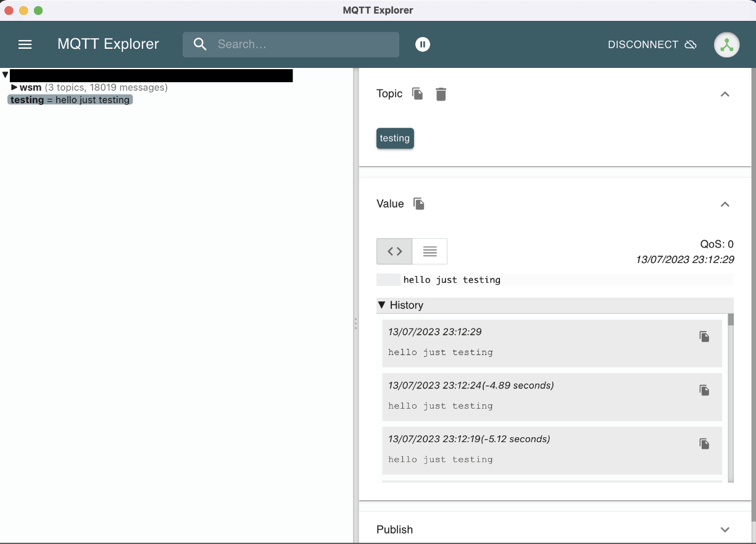This screenshot has height=544, width=756.
Task: Delete the testing topic using trash icon
Action: pyautogui.click(x=440, y=94)
